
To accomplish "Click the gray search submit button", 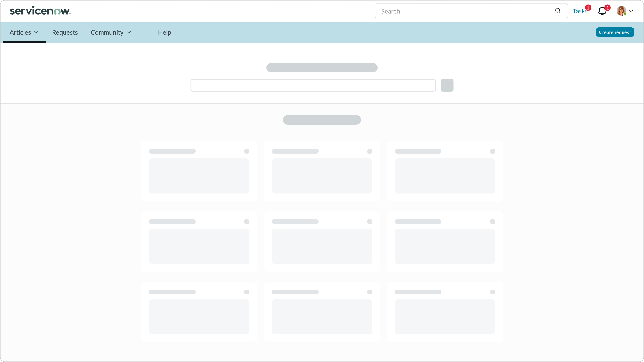I will tap(447, 85).
